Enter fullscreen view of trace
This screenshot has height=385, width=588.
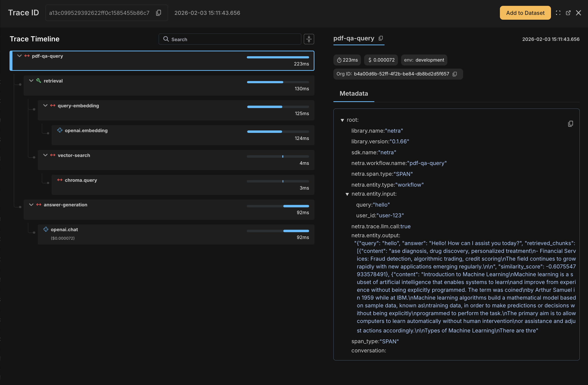pyautogui.click(x=558, y=13)
